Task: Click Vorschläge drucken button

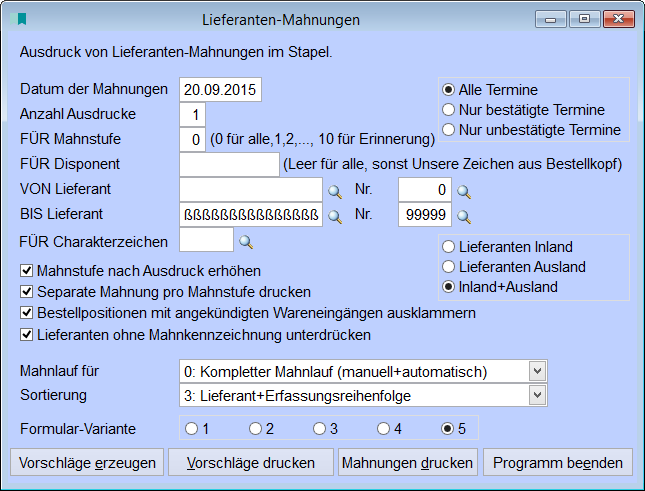Action: 251,463
